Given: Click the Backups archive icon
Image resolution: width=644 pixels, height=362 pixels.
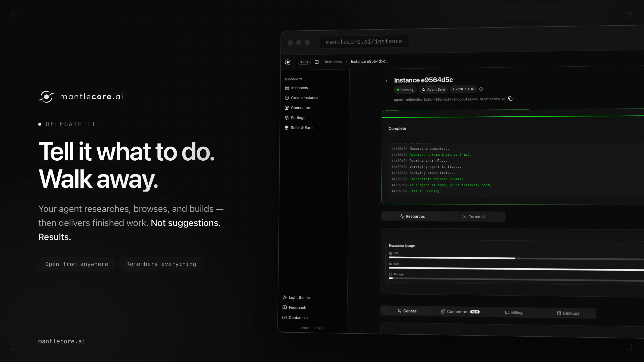Looking at the screenshot, I should click(559, 313).
